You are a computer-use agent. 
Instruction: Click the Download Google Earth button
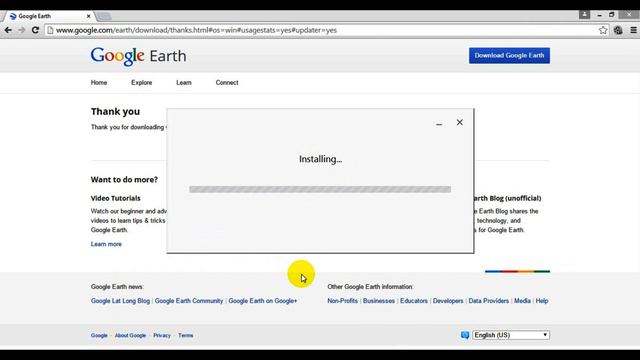(509, 56)
